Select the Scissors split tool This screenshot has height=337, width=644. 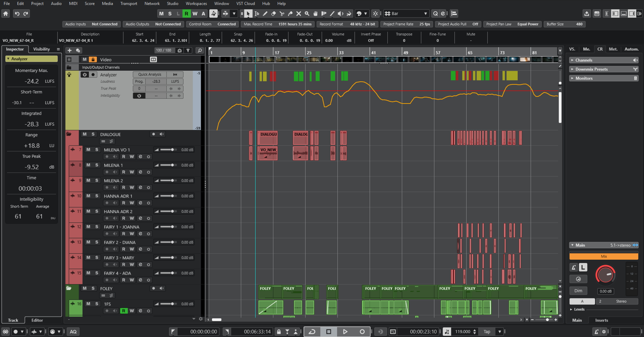click(x=282, y=14)
